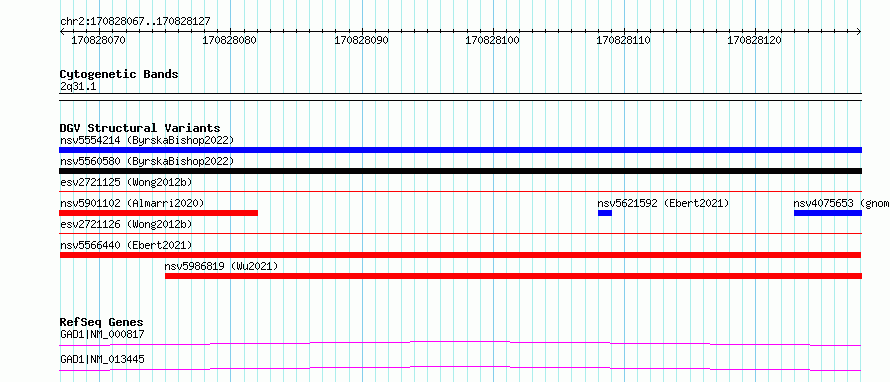Click the small blue nsv5621592 bar
Image resolution: width=890 pixels, height=382 pixels.
[x=605, y=213]
